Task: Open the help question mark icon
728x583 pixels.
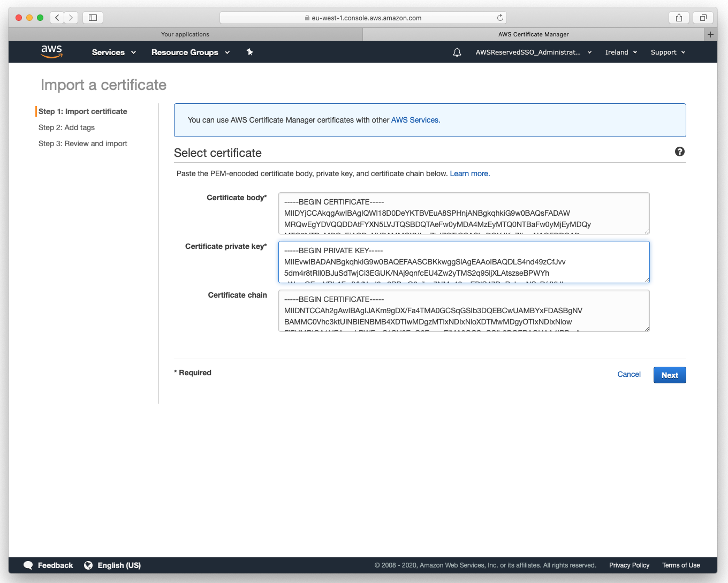Action: point(680,152)
